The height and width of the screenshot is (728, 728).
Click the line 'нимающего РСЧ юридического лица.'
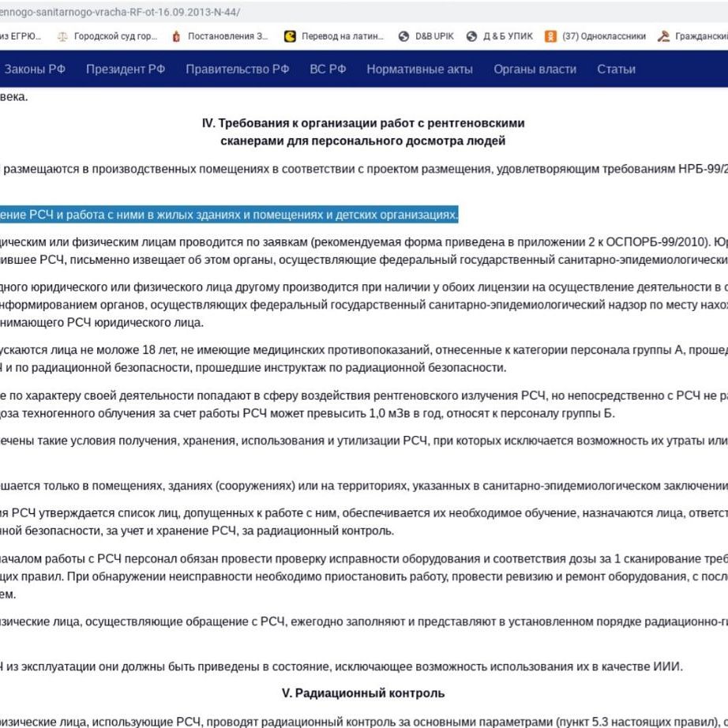pyautogui.click(x=102, y=323)
